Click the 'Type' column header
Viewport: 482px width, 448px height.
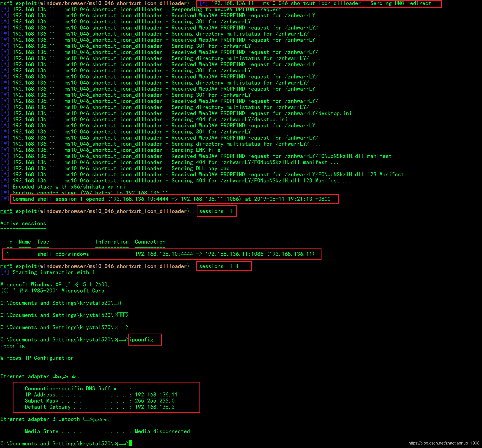pos(43,242)
